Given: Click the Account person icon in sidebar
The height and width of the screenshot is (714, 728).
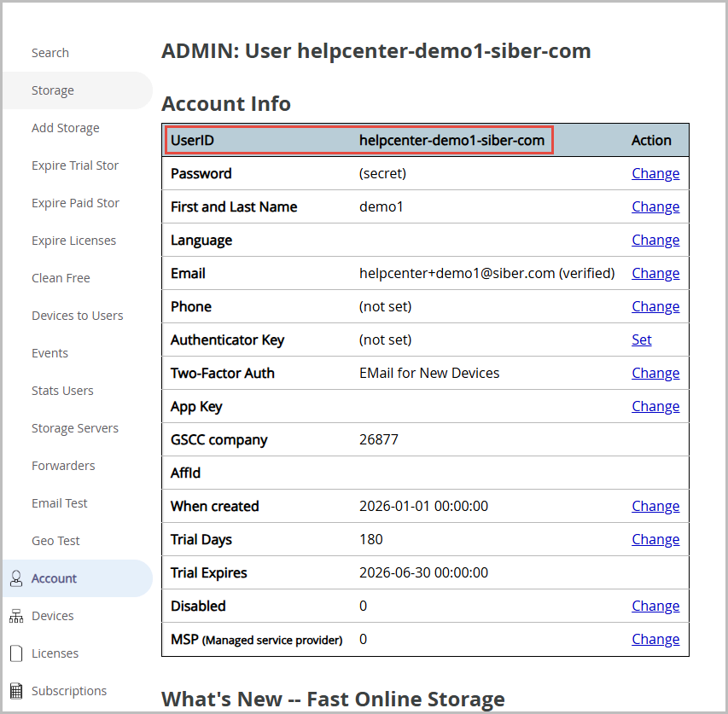Looking at the screenshot, I should (x=15, y=578).
